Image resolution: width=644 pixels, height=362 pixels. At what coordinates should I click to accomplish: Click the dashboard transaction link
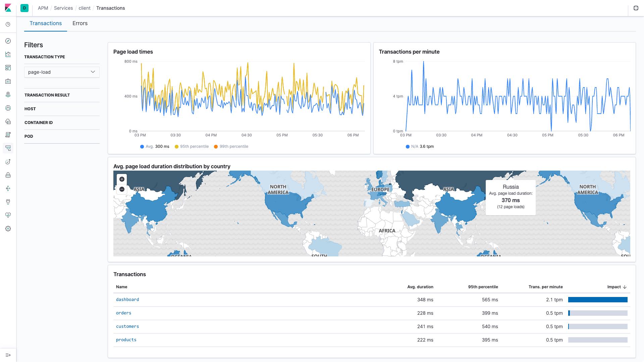[x=127, y=299]
